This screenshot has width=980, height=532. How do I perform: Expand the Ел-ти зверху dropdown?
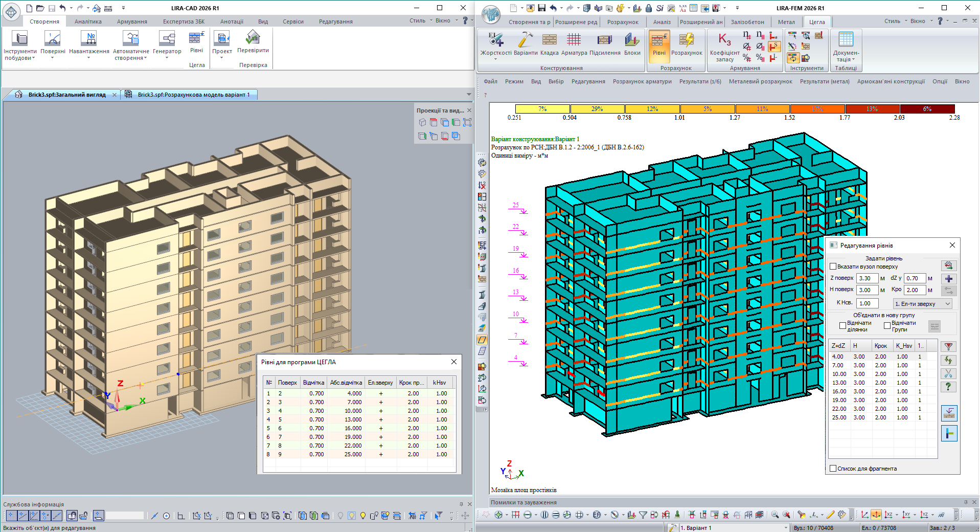coord(947,304)
